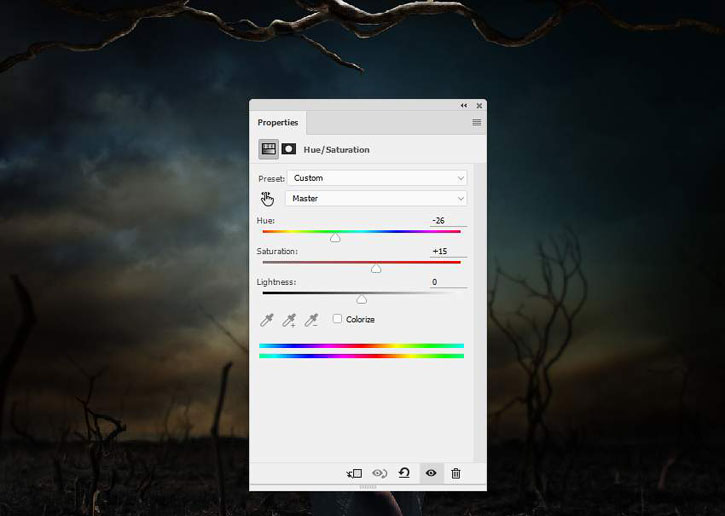Click the Saturation slider handle

pyautogui.click(x=376, y=269)
